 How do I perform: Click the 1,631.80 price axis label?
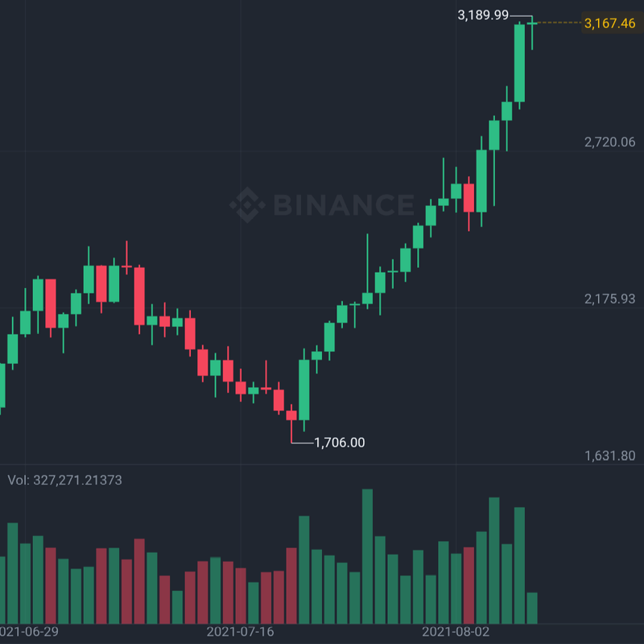609,456
